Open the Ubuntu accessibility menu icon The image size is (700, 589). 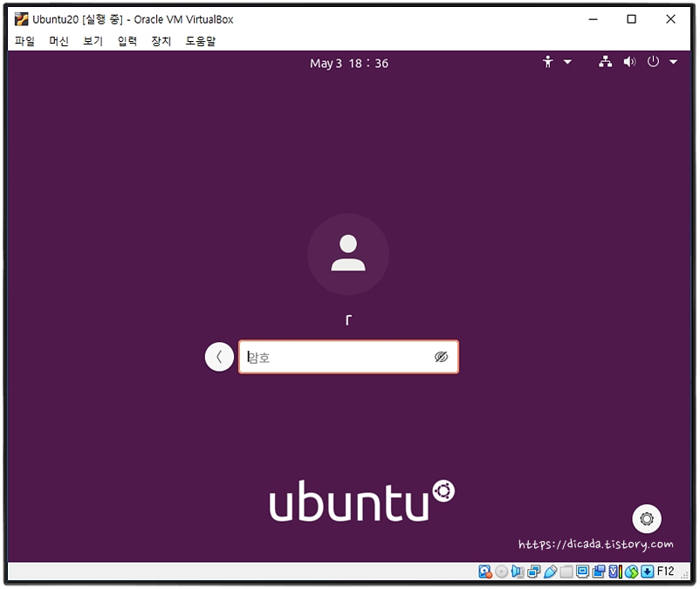(x=548, y=62)
